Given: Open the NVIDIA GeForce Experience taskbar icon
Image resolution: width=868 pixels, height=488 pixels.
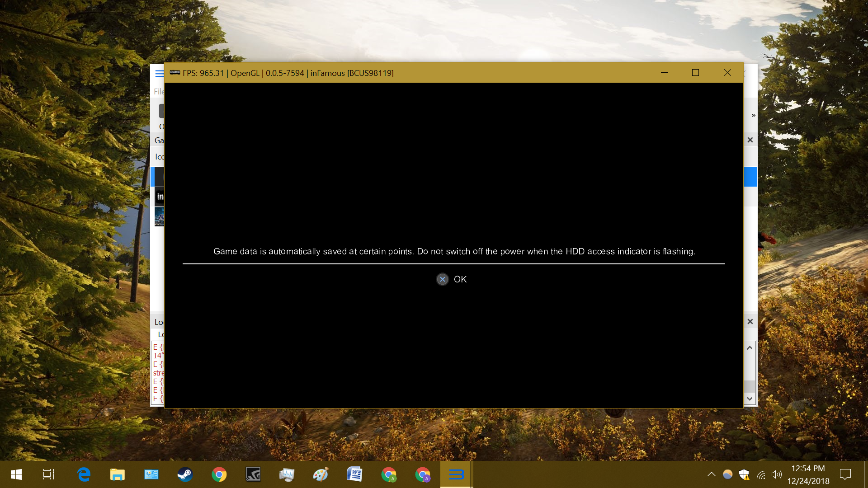Looking at the screenshot, I should point(253,474).
